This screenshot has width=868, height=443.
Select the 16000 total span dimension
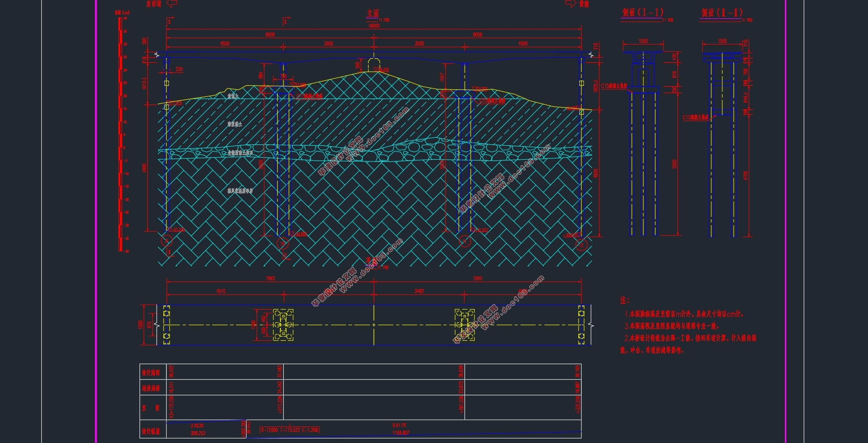374,26
